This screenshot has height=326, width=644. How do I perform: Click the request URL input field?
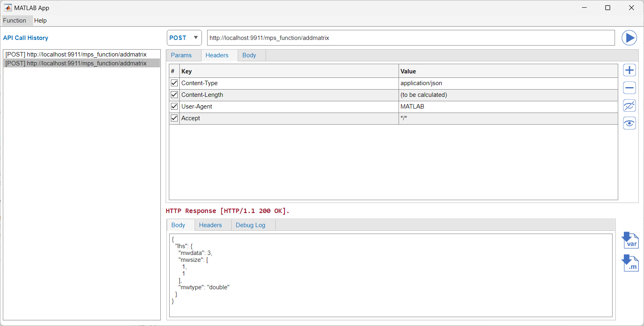click(x=411, y=38)
